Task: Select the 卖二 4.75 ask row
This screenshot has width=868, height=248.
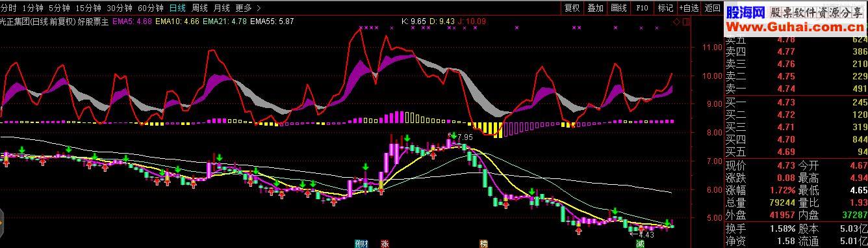Action: click(x=797, y=76)
